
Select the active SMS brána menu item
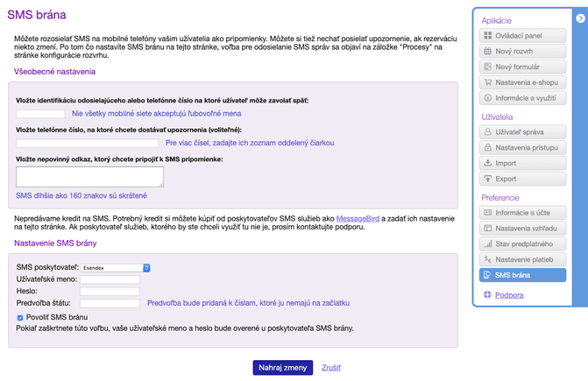coord(522,275)
